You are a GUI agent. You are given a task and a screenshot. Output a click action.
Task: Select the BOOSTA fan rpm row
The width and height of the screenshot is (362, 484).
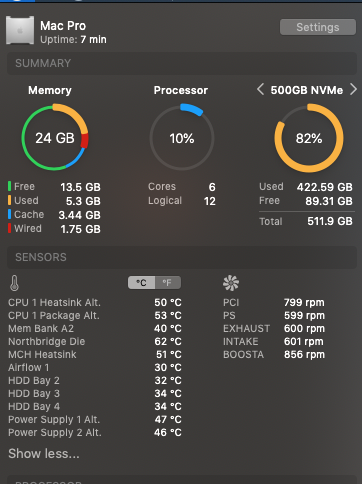pos(274,354)
